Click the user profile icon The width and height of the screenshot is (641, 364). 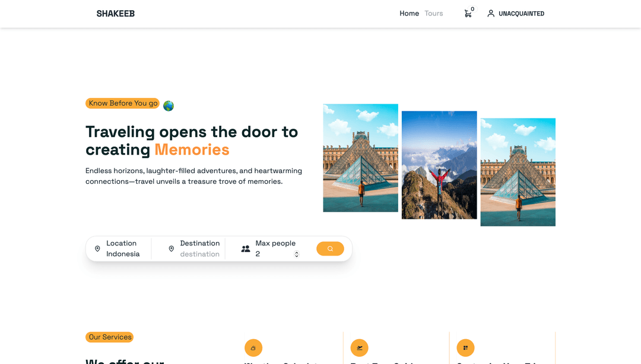pos(491,14)
